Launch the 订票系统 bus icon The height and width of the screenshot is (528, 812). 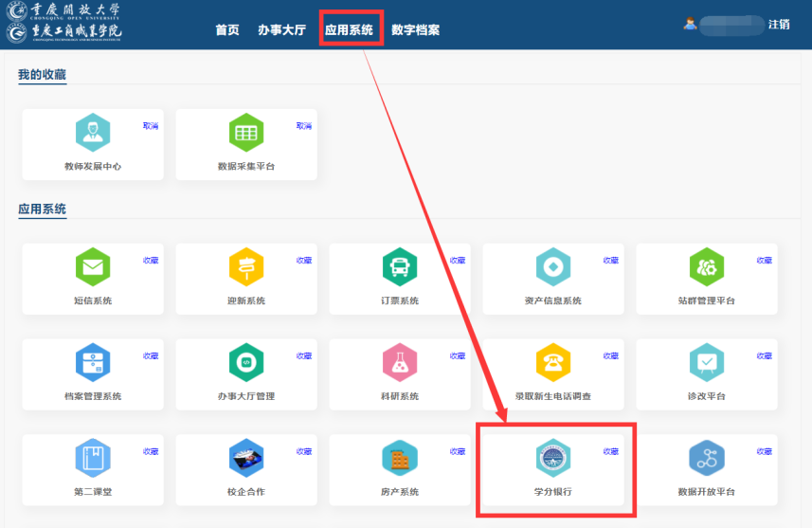click(x=400, y=267)
